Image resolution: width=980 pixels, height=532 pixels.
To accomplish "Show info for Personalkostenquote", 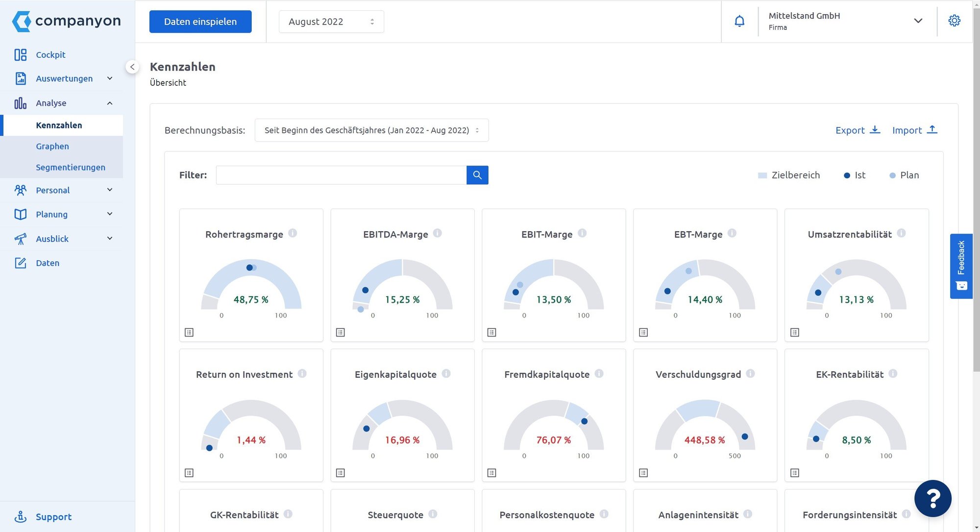I will 604,514.
